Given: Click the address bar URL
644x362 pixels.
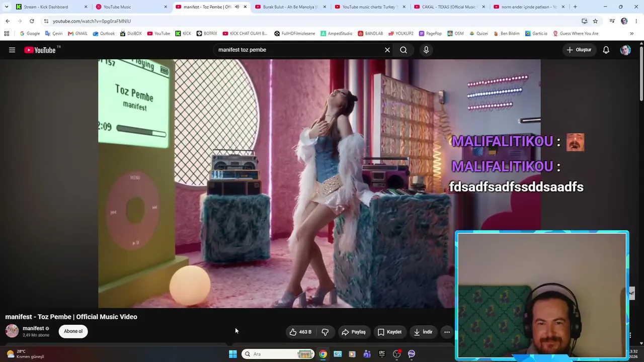Looking at the screenshot, I should [x=92, y=21].
